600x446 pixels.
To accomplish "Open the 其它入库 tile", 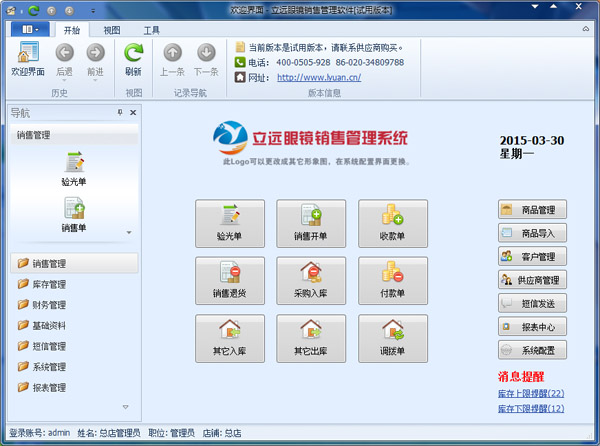I will point(230,339).
